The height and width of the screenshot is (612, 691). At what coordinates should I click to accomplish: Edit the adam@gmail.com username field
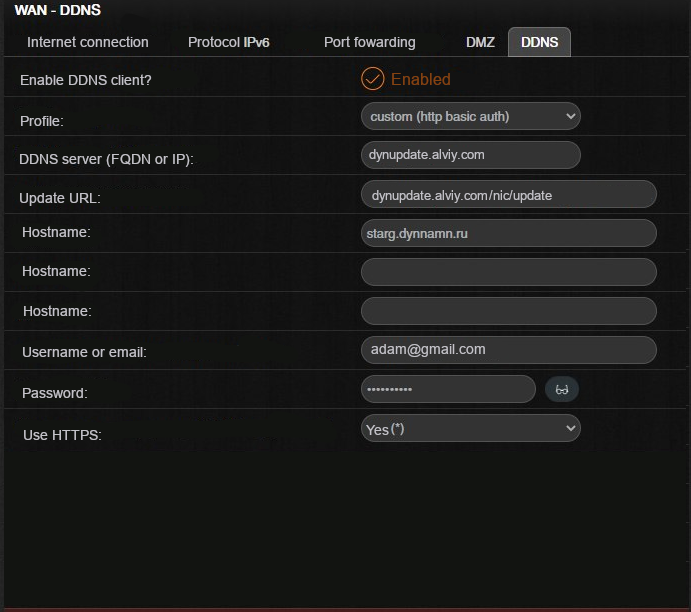[509, 350]
